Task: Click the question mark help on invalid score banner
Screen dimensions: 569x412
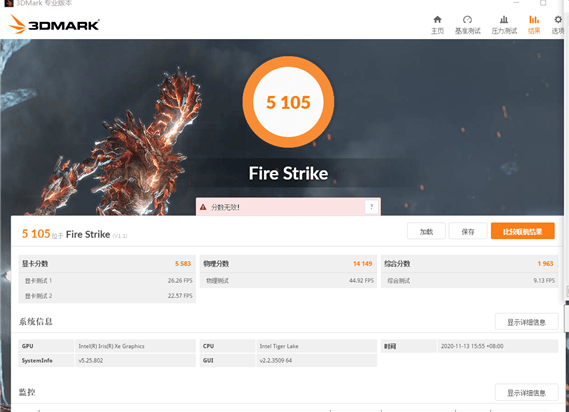Action: point(371,207)
